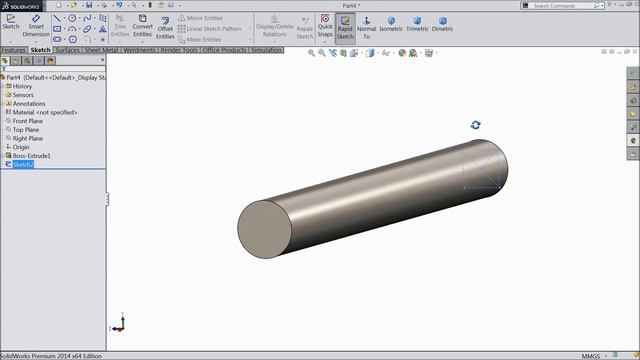Select the Straight Slot tool
The height and width of the screenshot is (360, 640).
[x=57, y=40]
